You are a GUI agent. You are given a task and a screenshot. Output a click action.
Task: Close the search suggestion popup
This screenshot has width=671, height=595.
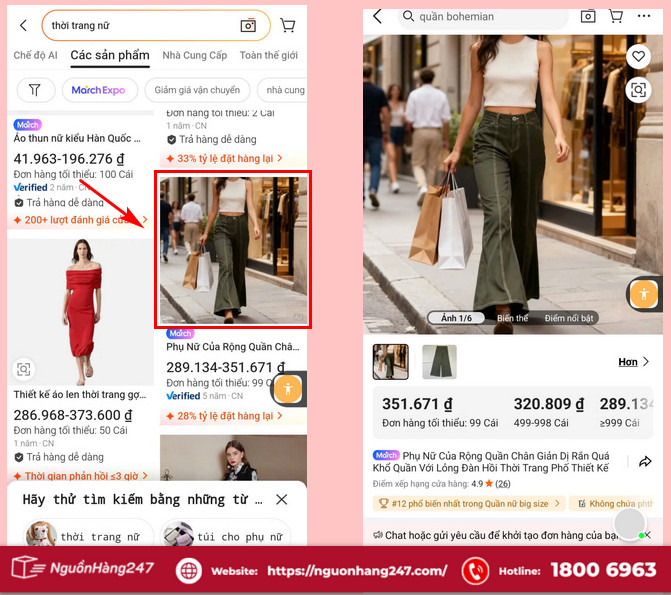click(x=281, y=499)
